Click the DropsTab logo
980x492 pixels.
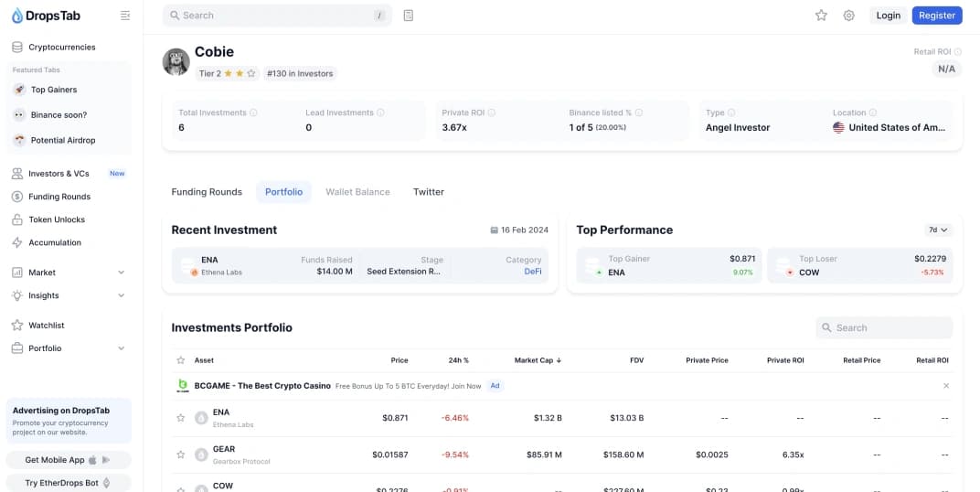pyautogui.click(x=46, y=16)
